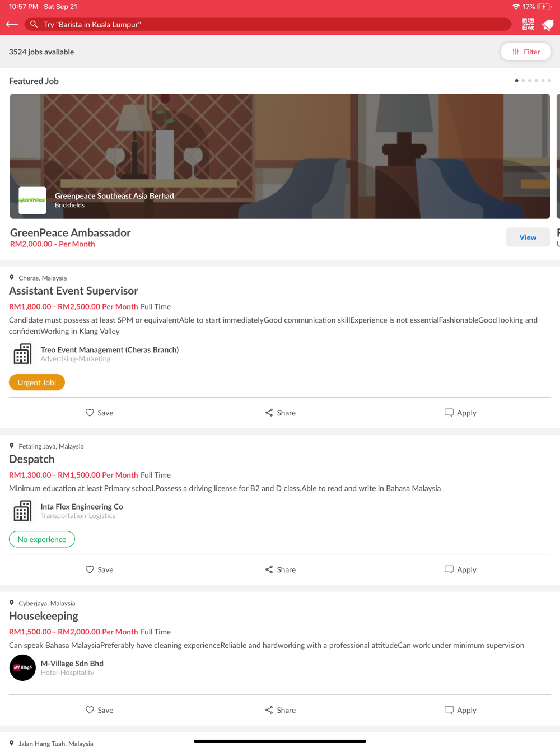Viewport: 560px width, 747px height.
Task: Click the Transportation-Logistics category text
Action: pyautogui.click(x=78, y=516)
